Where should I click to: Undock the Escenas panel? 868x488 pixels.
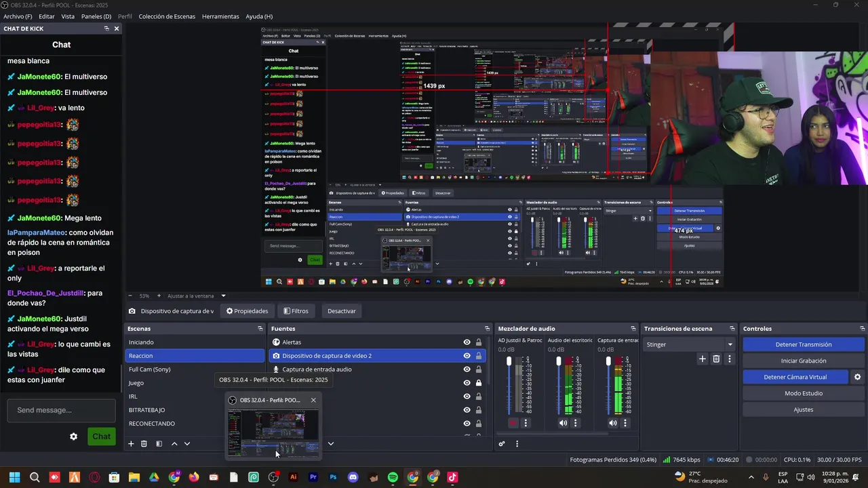260,329
